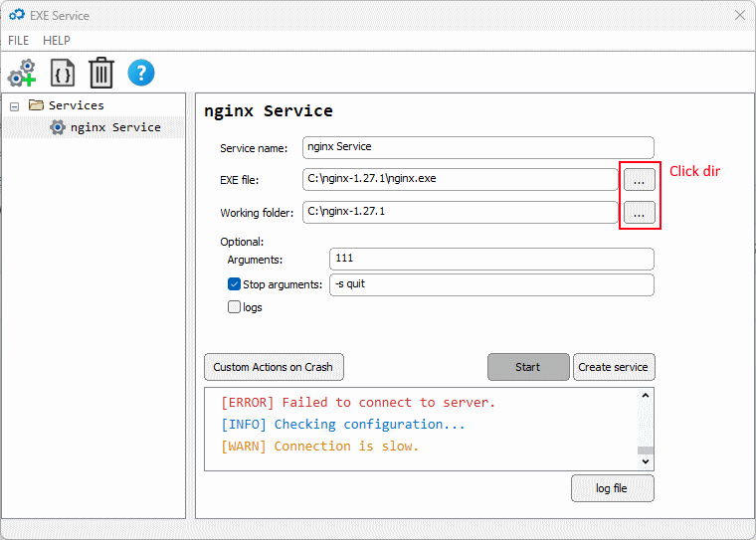756x540 pixels.
Task: Open the log file button
Action: click(x=613, y=488)
